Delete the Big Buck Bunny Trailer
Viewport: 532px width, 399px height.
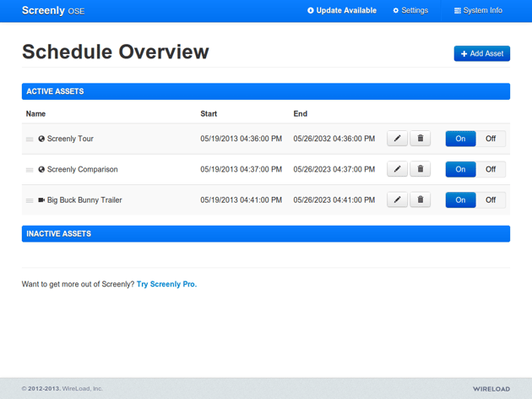click(421, 200)
